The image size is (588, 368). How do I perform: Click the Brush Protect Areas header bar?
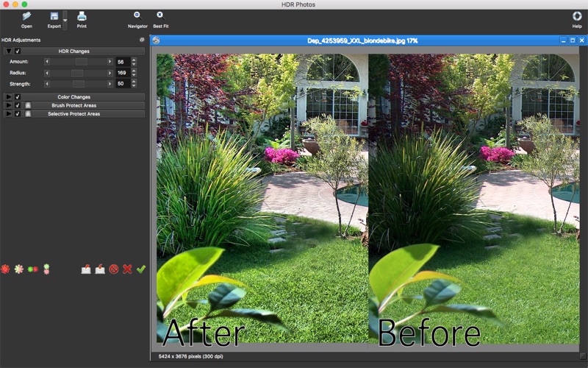tap(74, 105)
